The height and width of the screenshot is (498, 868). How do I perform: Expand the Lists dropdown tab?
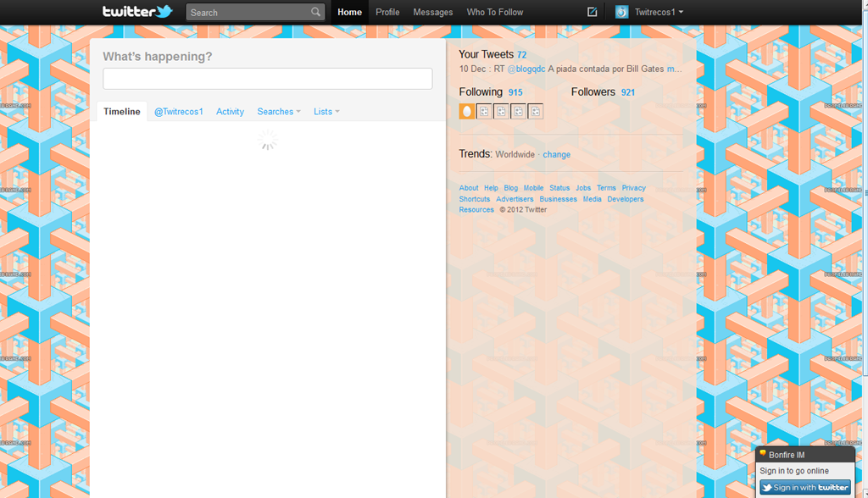pyautogui.click(x=326, y=111)
